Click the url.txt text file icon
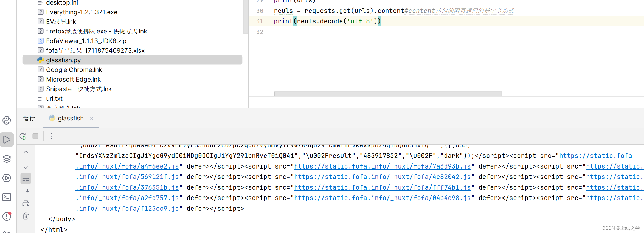The image size is (644, 233). click(x=41, y=98)
